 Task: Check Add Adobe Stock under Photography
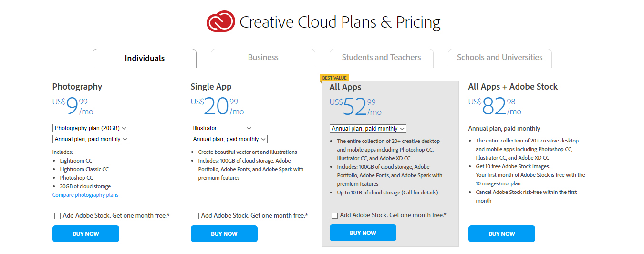(58, 216)
